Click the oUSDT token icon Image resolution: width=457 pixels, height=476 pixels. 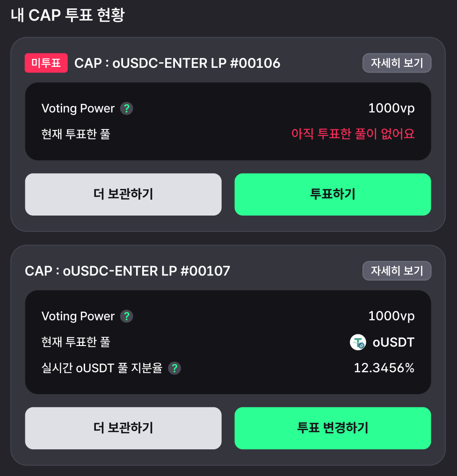[x=358, y=342]
